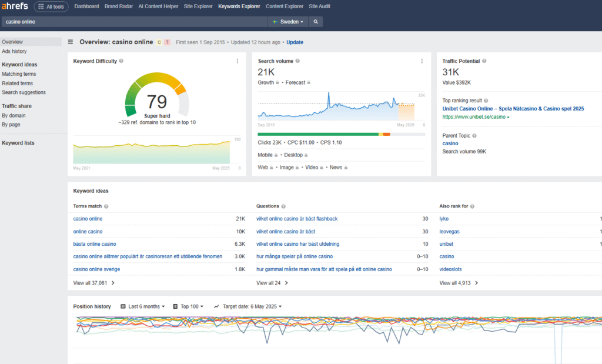
Task: Click the Questions help icon
Action: pyautogui.click(x=283, y=206)
